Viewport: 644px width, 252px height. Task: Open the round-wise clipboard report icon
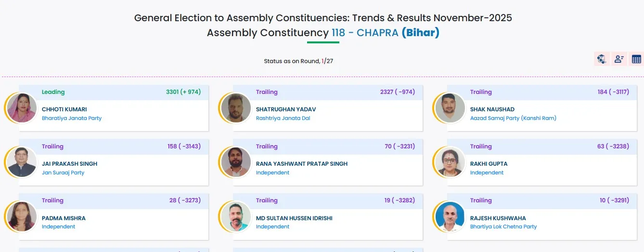coord(601,59)
